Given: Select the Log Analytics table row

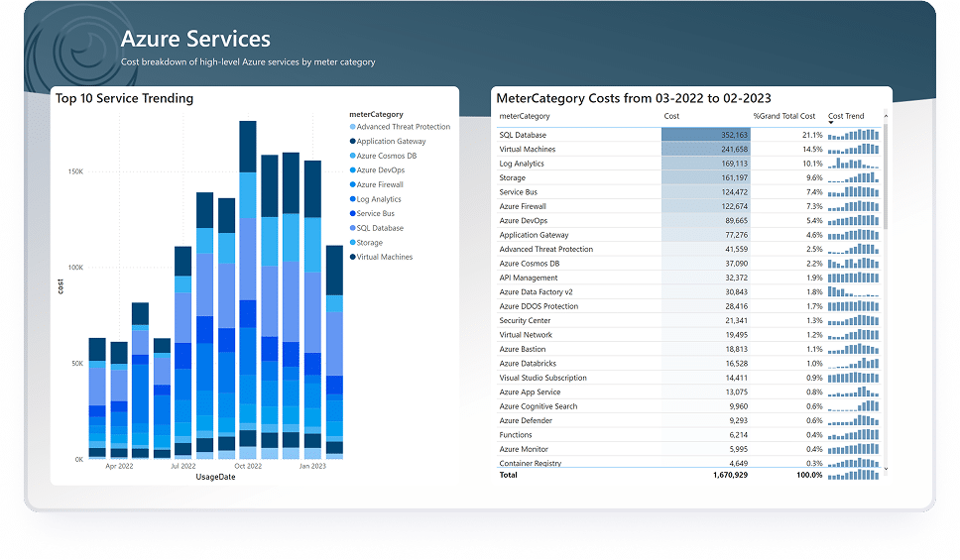Looking at the screenshot, I should pos(689,164).
